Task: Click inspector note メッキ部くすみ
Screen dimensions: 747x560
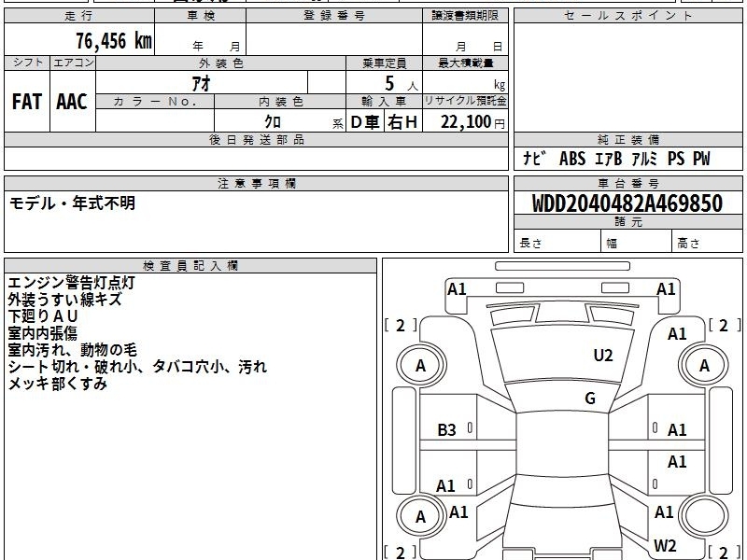Action: pos(57,384)
